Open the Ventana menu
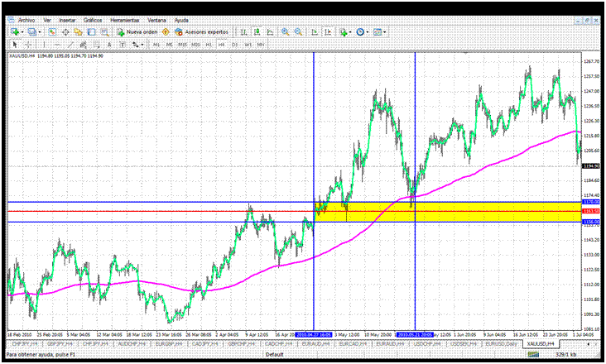606x364 pixels. pos(156,20)
